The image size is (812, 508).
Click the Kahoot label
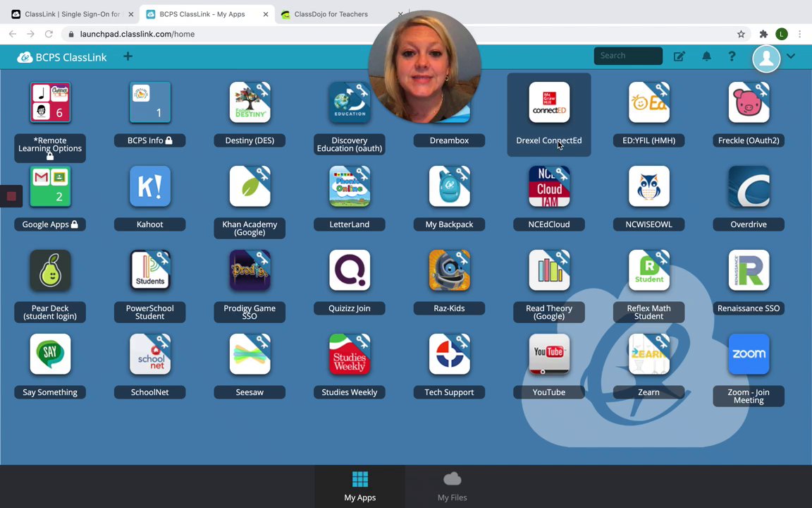[x=149, y=224]
